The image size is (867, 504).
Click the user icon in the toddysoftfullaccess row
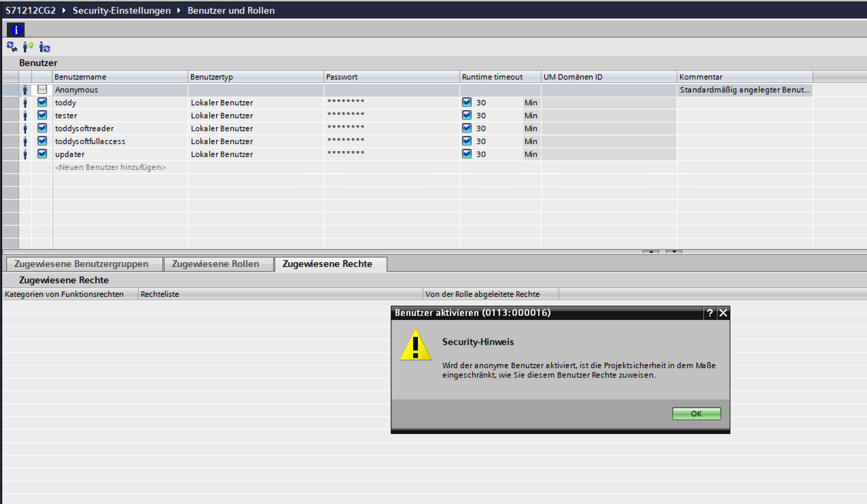point(25,141)
